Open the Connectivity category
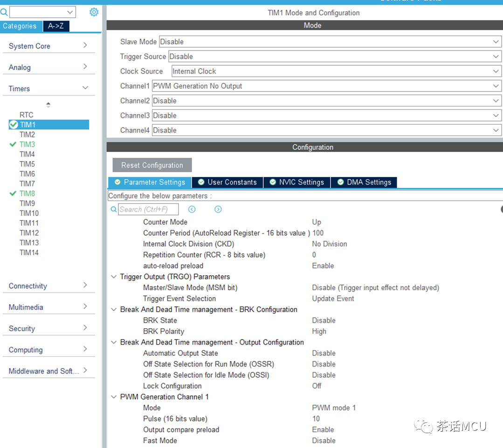 48,286
